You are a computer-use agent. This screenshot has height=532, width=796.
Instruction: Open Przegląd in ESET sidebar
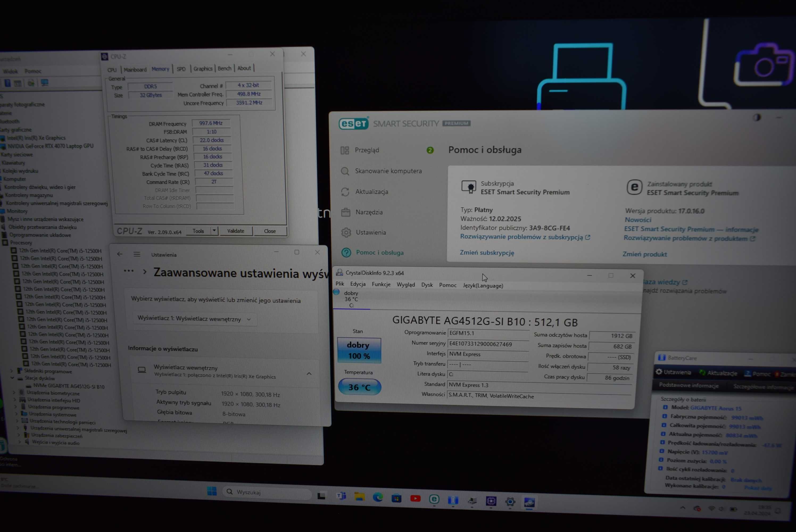coord(366,150)
